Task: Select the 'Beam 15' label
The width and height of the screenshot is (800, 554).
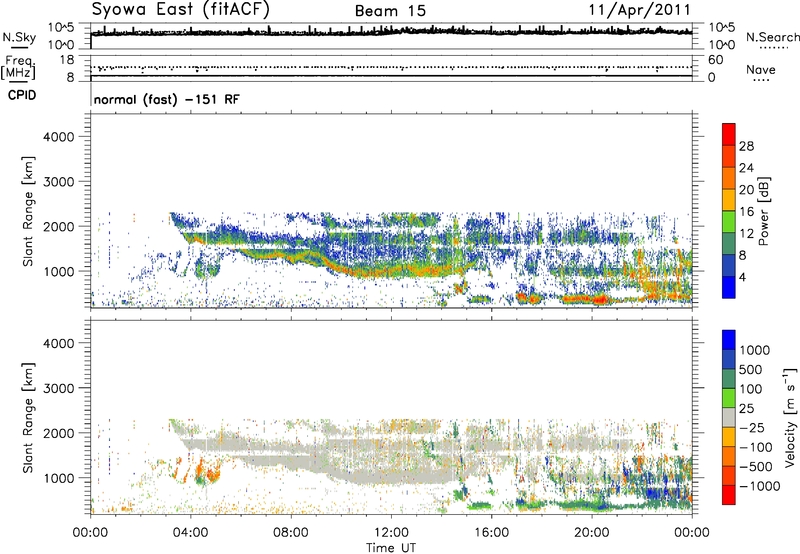Action: (390, 11)
